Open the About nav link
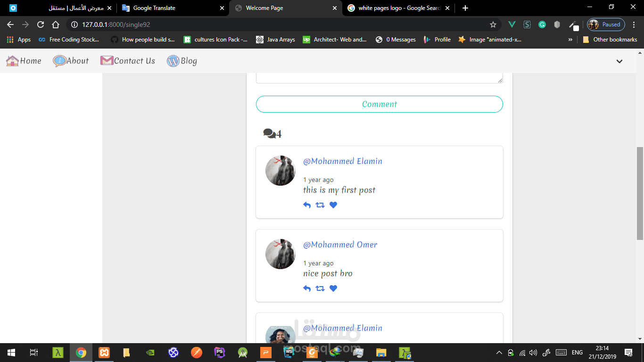This screenshot has width=644, height=362. 71,61
